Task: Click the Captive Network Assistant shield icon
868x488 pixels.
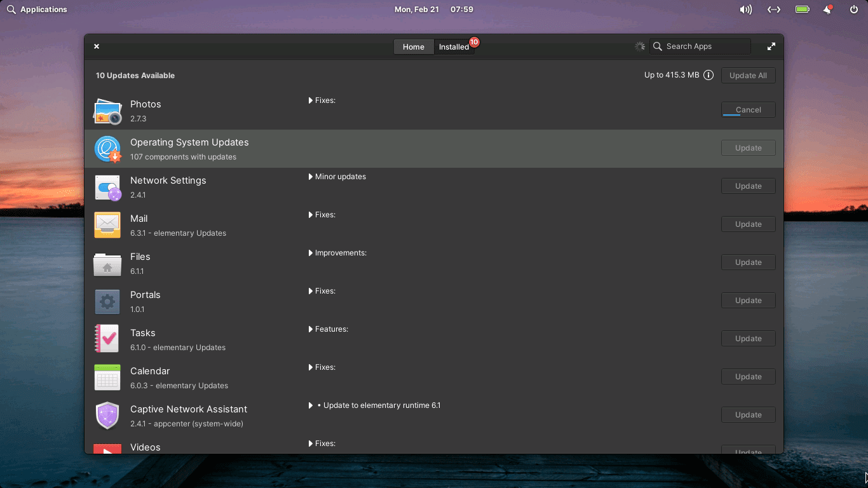Action: click(107, 416)
